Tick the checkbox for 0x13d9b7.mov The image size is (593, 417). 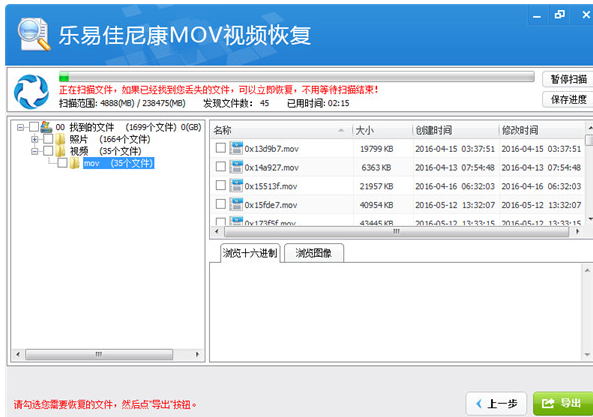click(x=221, y=148)
